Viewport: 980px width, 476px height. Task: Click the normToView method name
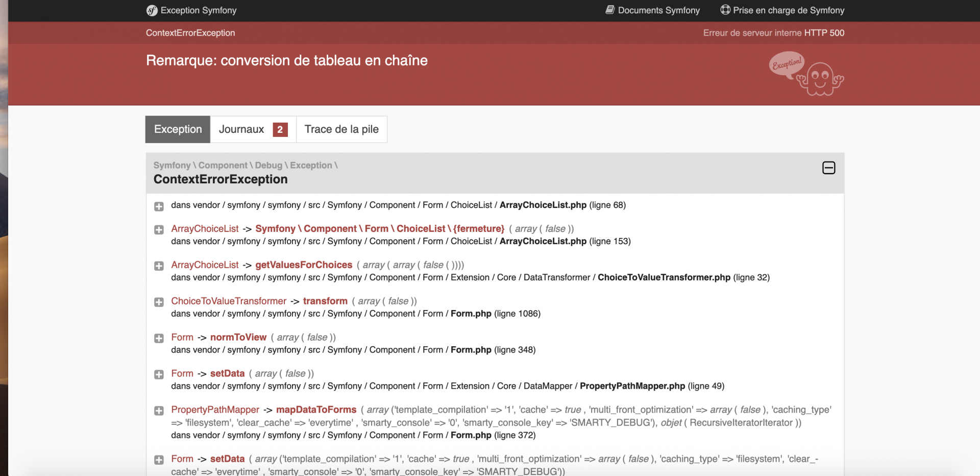coord(238,338)
